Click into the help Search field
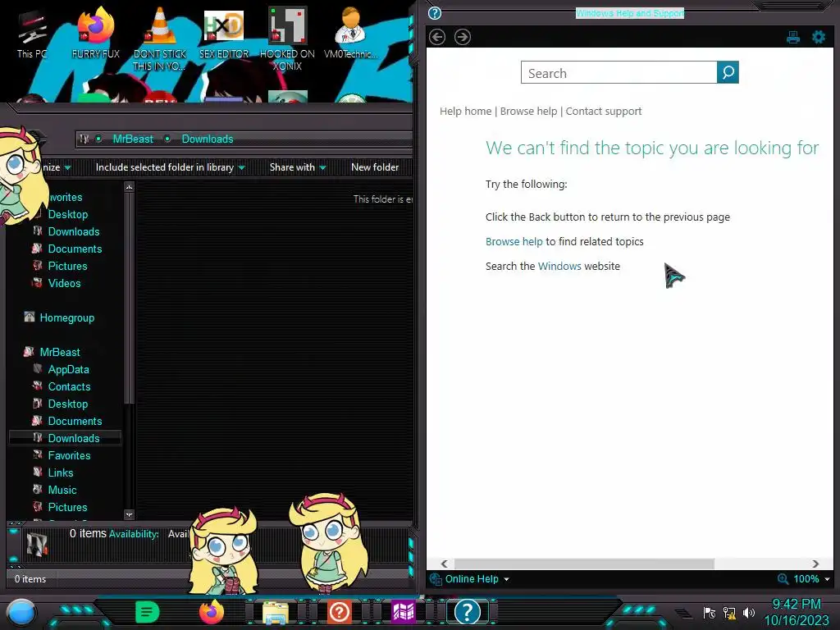The height and width of the screenshot is (630, 840). click(619, 72)
